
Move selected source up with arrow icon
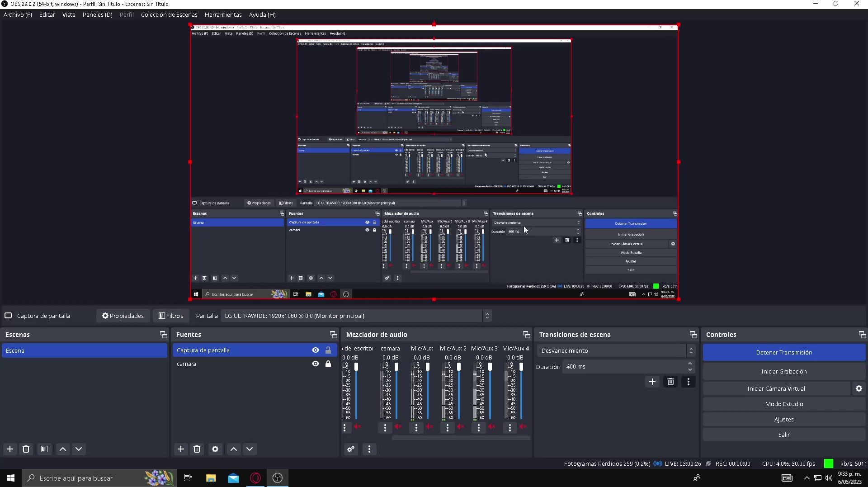tap(234, 449)
